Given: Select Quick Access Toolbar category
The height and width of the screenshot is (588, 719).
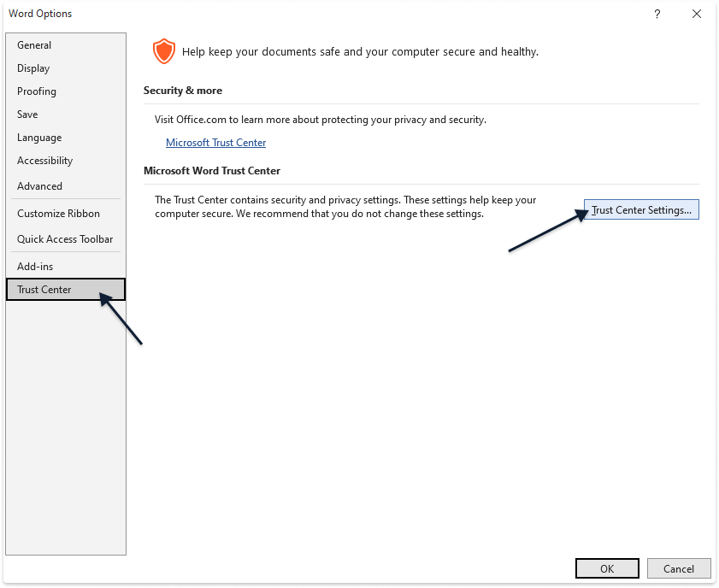Looking at the screenshot, I should (x=65, y=239).
